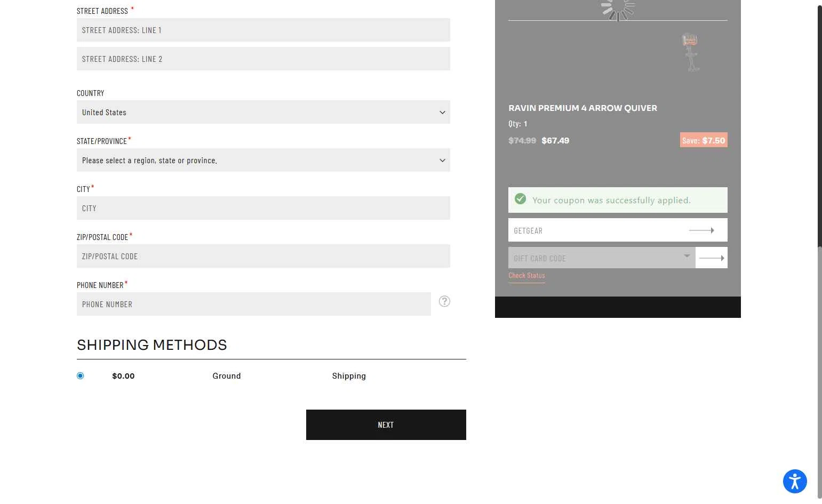Open the Check Status link
The height and width of the screenshot is (504, 822).
526,276
